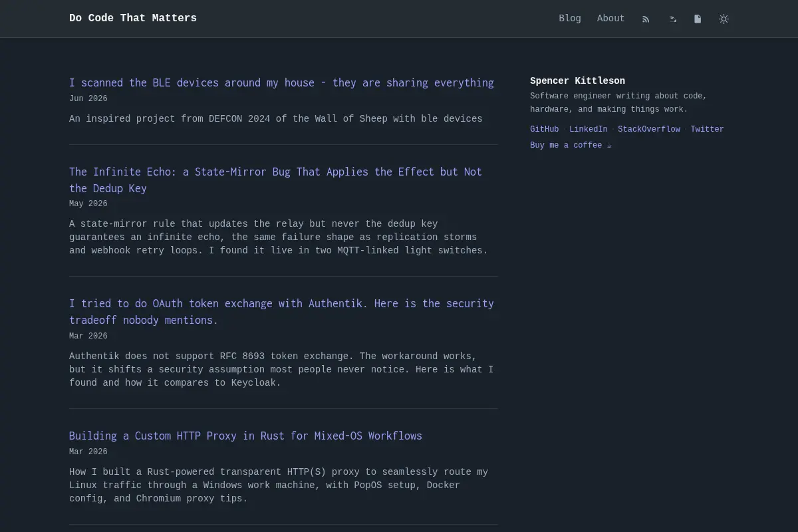Open the About page
This screenshot has height=532, width=798.
pyautogui.click(x=611, y=19)
